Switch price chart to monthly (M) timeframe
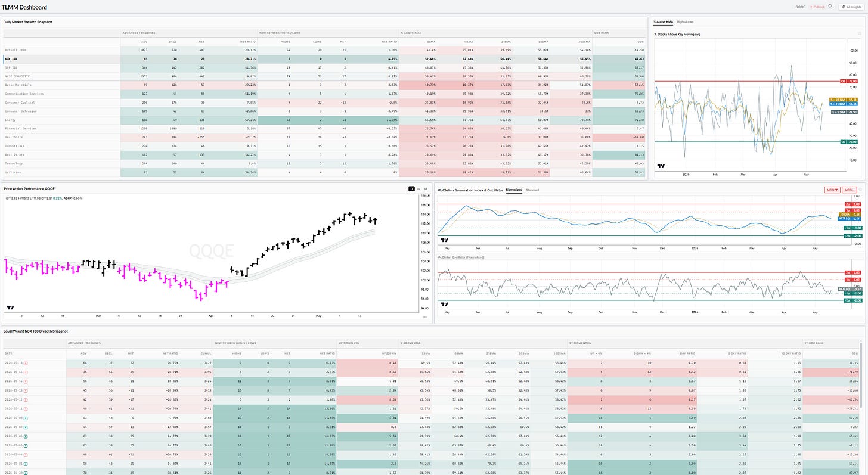The height and width of the screenshot is (475, 868). click(425, 188)
